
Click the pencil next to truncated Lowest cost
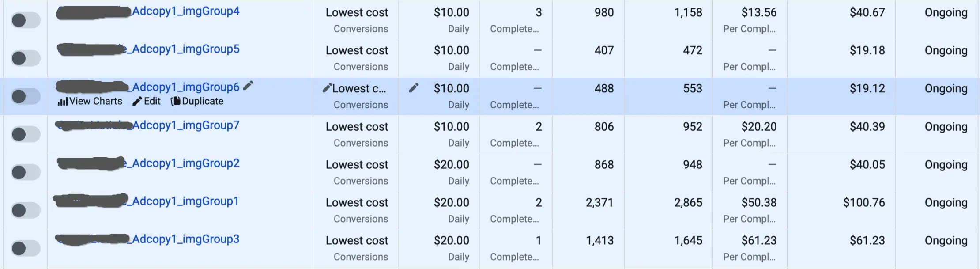coord(327,88)
